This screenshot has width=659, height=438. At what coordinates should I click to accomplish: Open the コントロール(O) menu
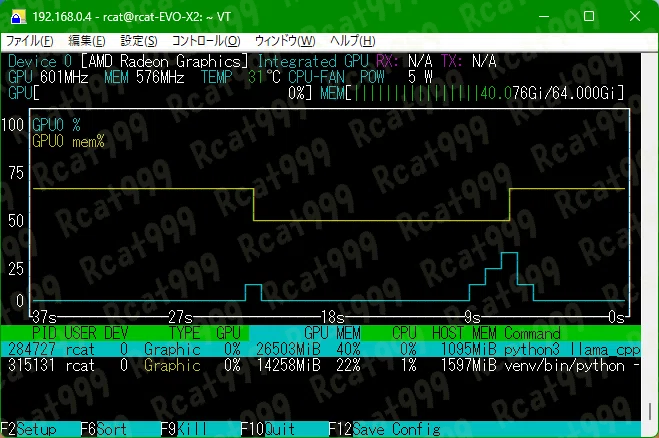[206, 41]
